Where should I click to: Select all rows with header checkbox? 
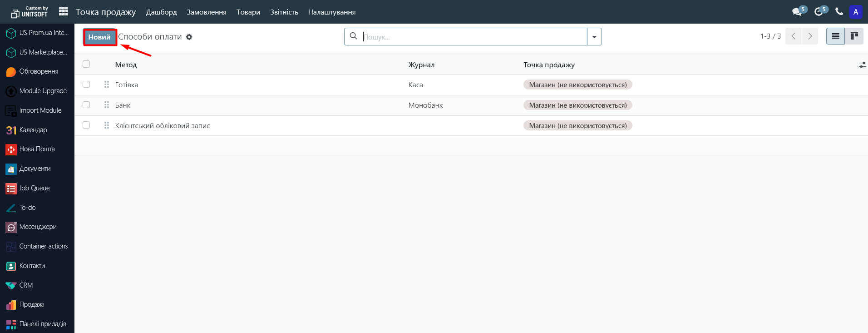(x=86, y=65)
